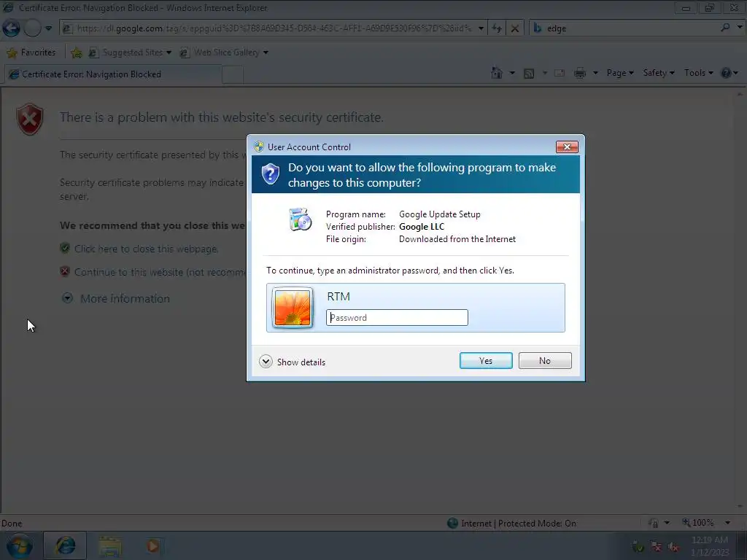Open the Home button dropdown arrow
The image size is (747, 560).
click(x=512, y=73)
